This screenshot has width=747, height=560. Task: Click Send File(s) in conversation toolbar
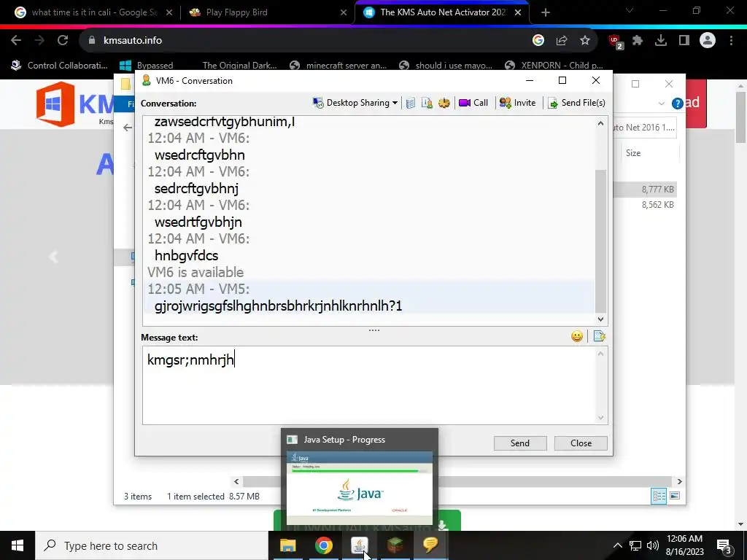point(576,103)
